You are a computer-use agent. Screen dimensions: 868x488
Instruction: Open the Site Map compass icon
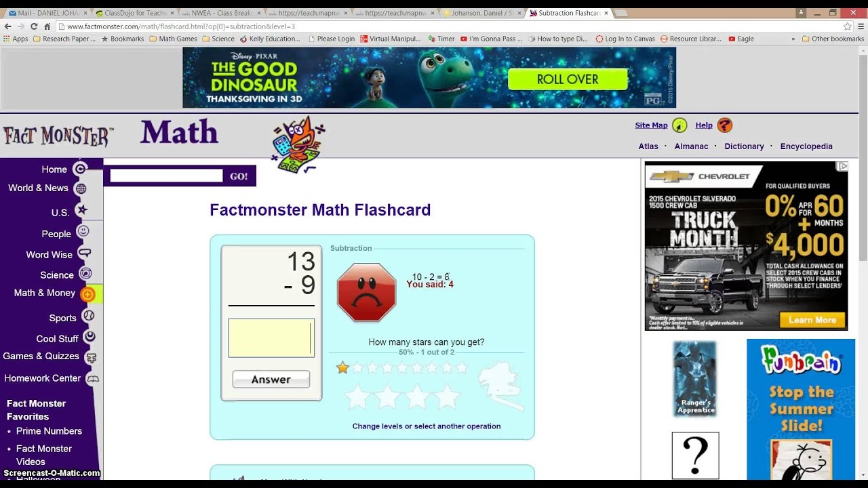(x=679, y=125)
